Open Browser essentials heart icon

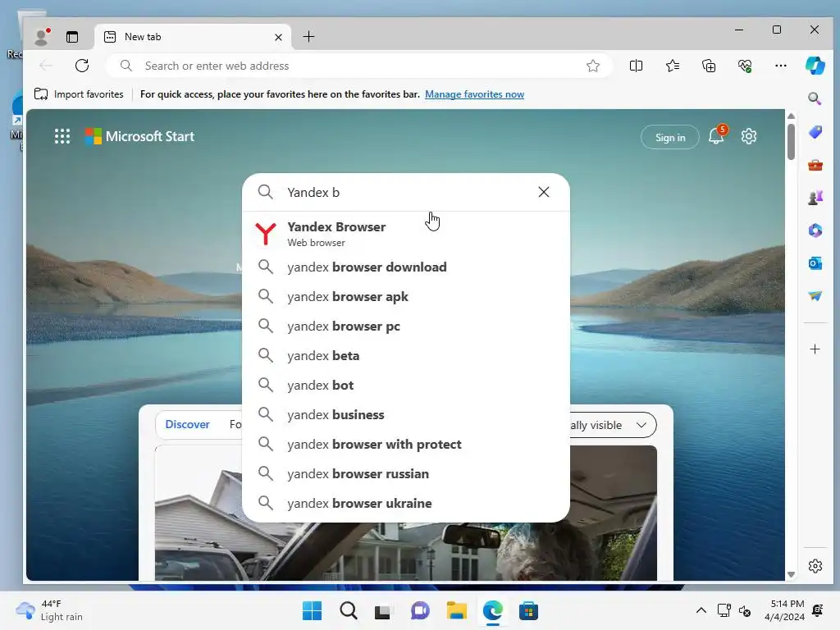click(745, 66)
